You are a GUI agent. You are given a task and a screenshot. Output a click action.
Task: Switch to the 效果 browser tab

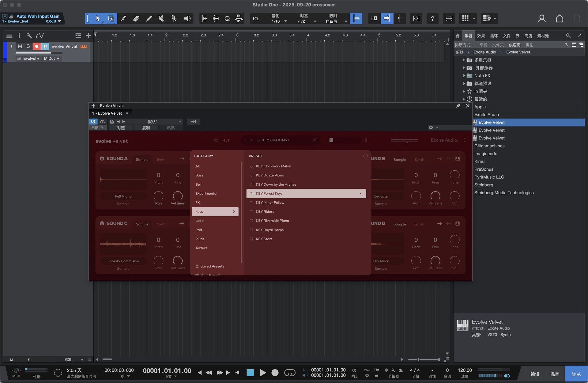click(481, 36)
